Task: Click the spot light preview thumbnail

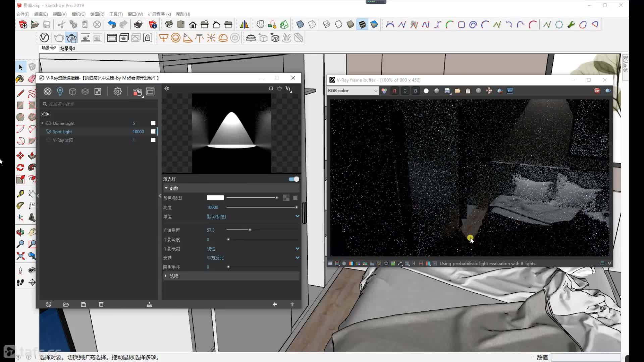Action: tap(231, 133)
